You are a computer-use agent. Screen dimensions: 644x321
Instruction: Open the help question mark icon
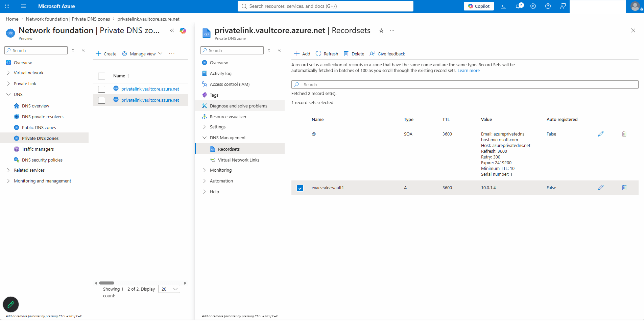[548, 6]
